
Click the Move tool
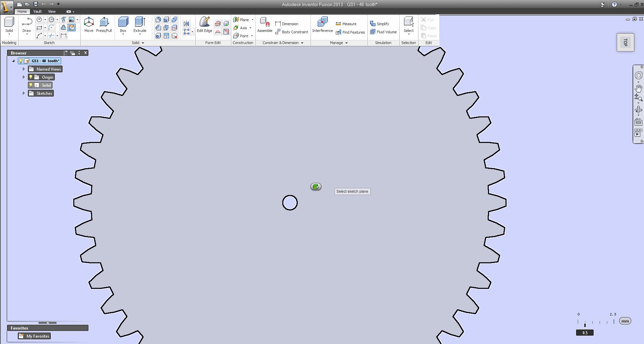(x=89, y=25)
